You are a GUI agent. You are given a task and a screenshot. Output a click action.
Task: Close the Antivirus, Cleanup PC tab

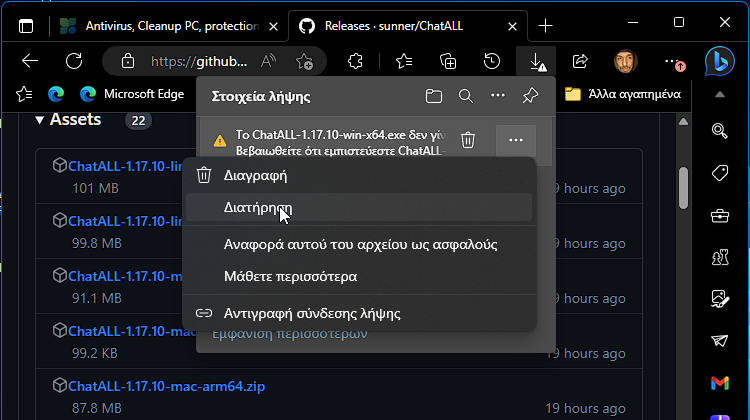pyautogui.click(x=274, y=26)
